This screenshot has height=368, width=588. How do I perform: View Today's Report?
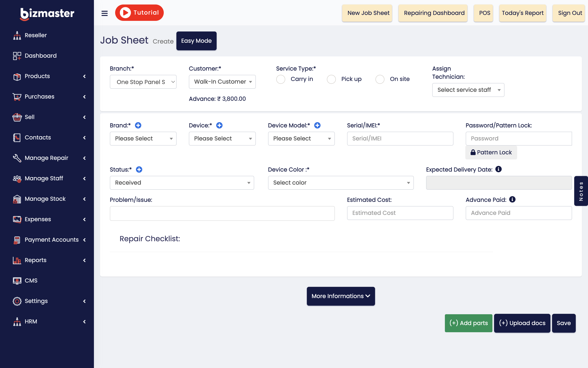(x=523, y=13)
